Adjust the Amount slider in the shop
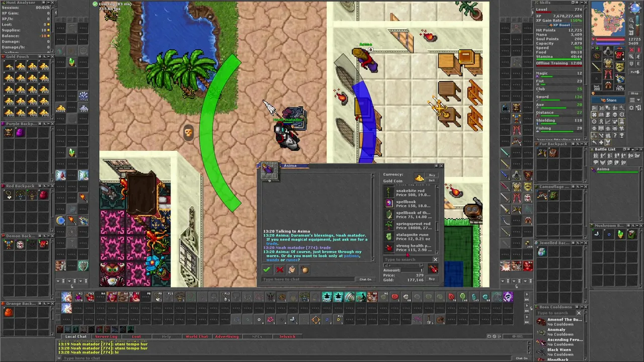 (x=404, y=265)
